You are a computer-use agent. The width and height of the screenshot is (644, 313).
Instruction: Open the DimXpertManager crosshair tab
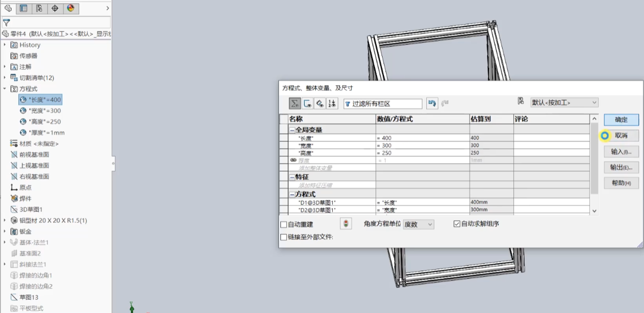pos(55,8)
